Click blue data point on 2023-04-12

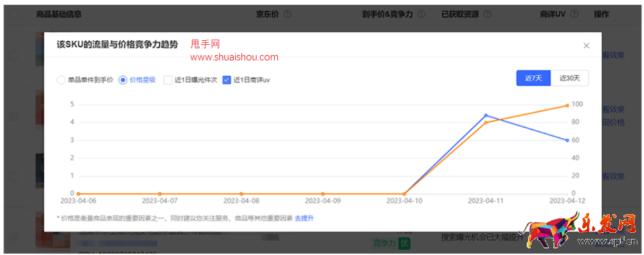pyautogui.click(x=567, y=140)
